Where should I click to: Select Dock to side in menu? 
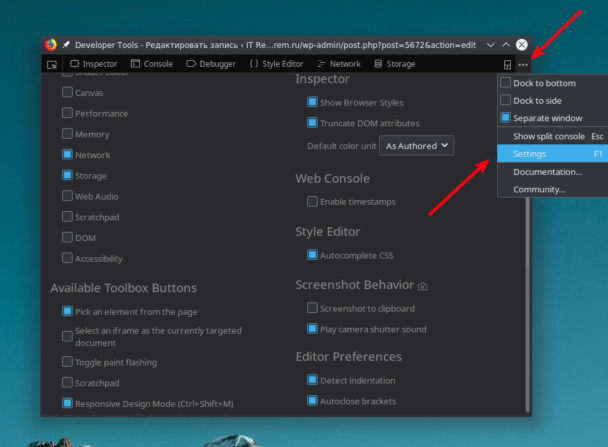click(x=553, y=100)
